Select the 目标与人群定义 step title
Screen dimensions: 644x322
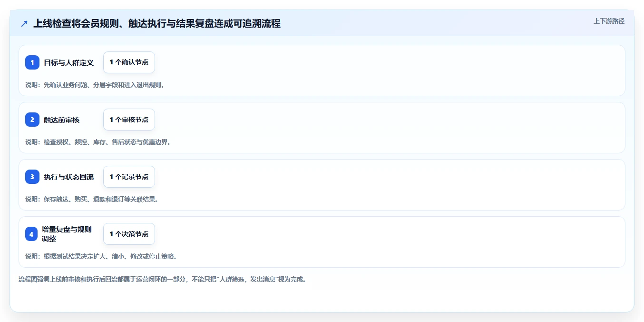(69, 62)
